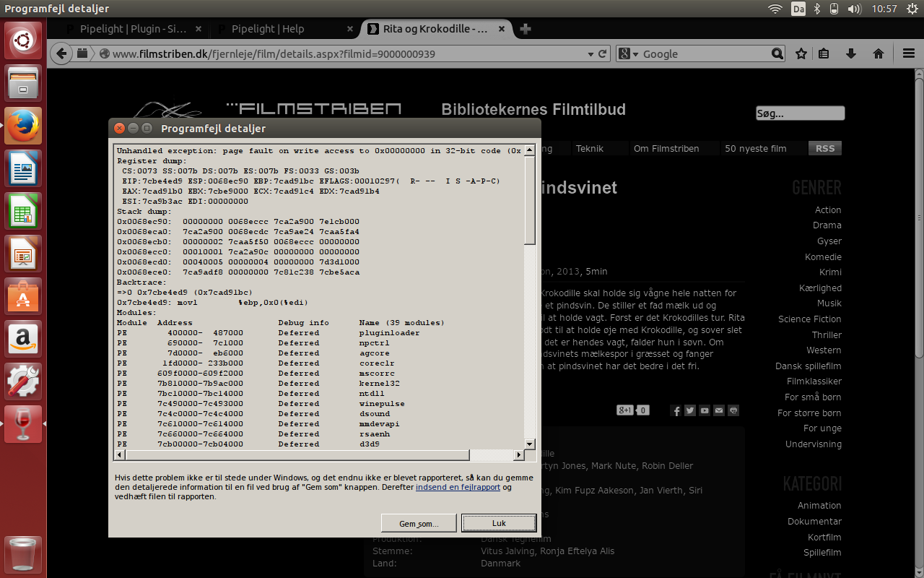Click scroll left arrow in crash details
Screen dimensions: 924x578
pos(121,455)
